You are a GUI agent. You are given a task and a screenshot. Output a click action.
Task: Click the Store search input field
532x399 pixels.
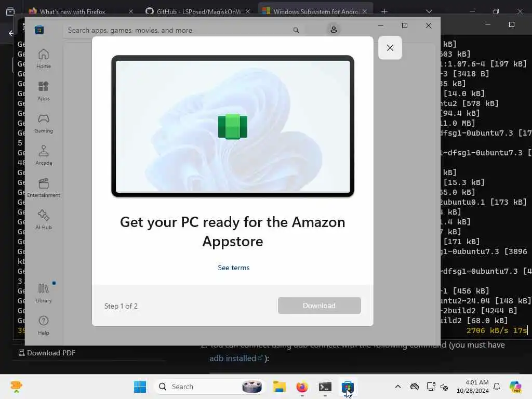coord(180,30)
